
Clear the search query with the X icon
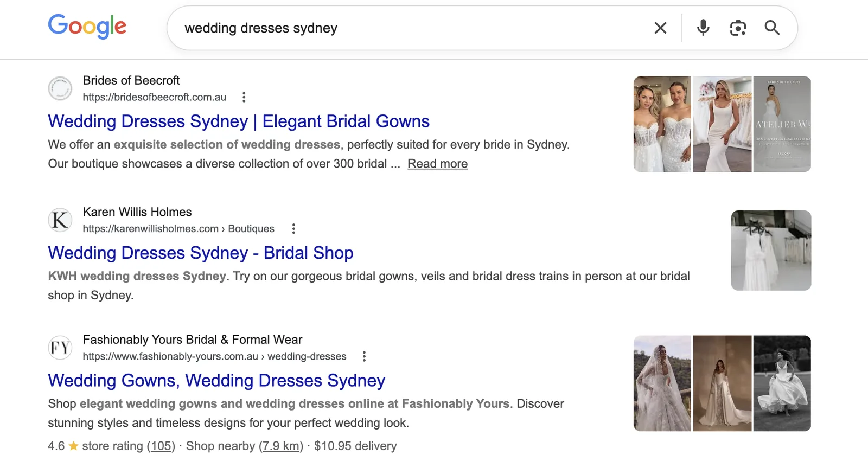click(x=660, y=28)
